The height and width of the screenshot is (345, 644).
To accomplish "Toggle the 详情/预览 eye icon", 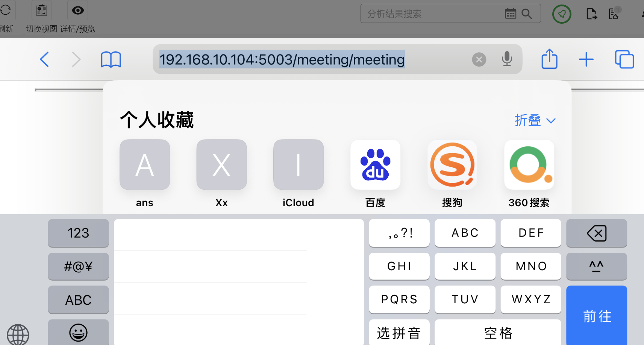I will [78, 11].
